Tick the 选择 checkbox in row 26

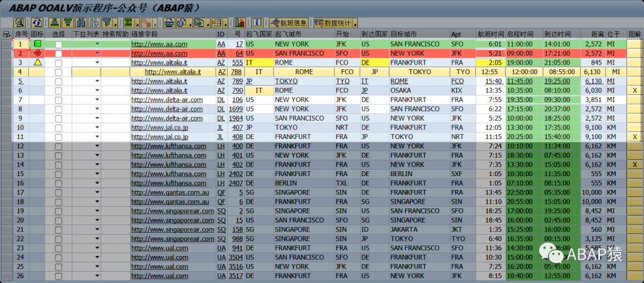click(58, 276)
